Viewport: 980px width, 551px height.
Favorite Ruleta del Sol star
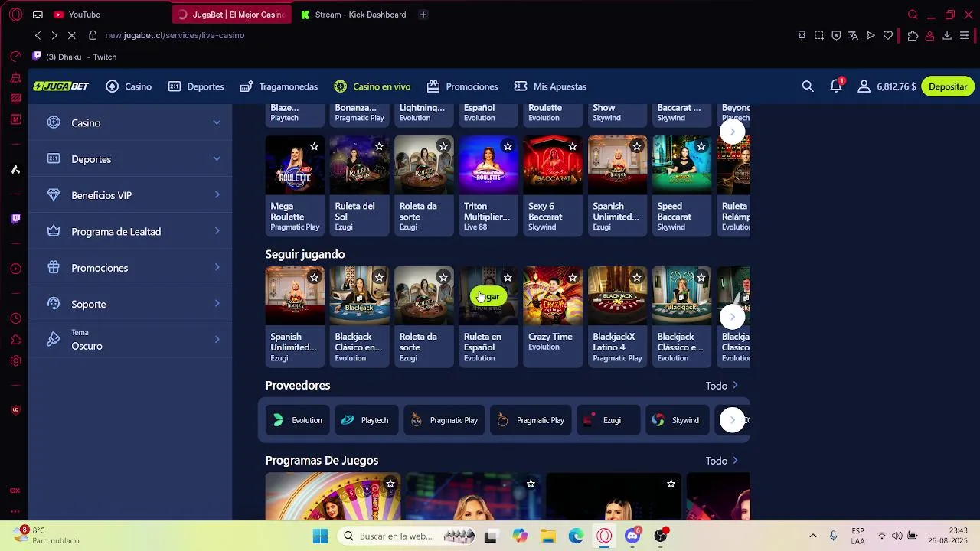coord(378,146)
